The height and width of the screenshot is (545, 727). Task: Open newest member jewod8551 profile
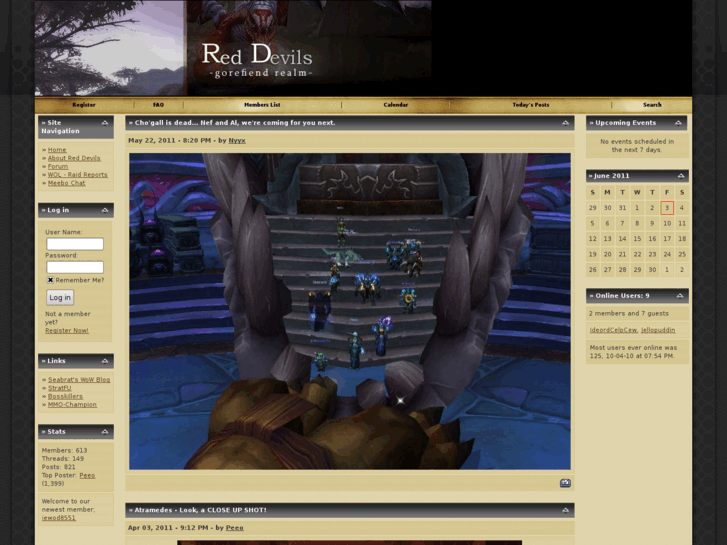[x=58, y=518]
